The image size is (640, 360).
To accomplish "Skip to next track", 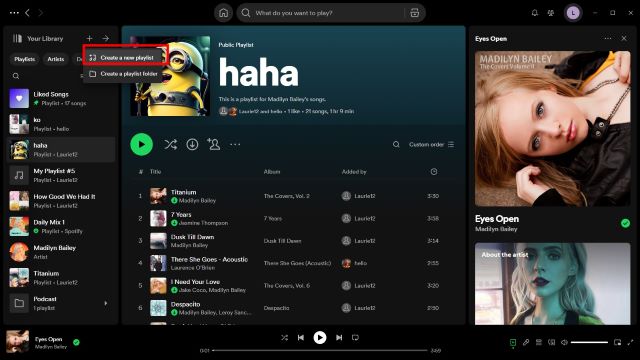I will [x=339, y=338].
